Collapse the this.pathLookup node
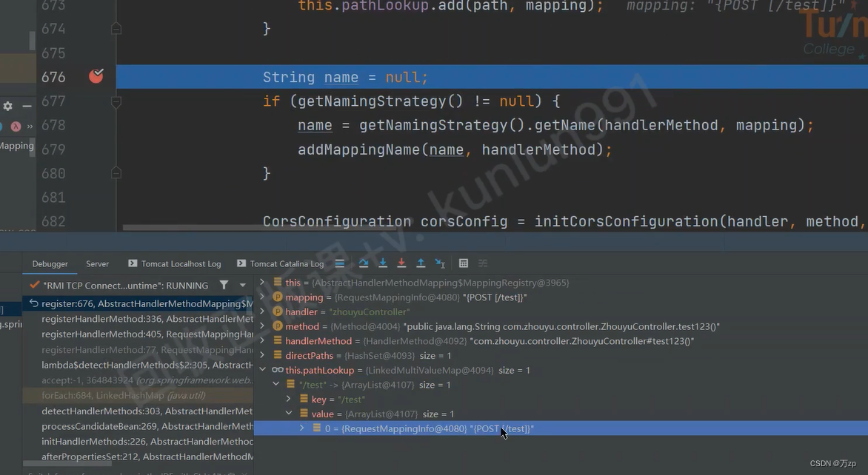Image resolution: width=868 pixels, height=475 pixels. 262,369
